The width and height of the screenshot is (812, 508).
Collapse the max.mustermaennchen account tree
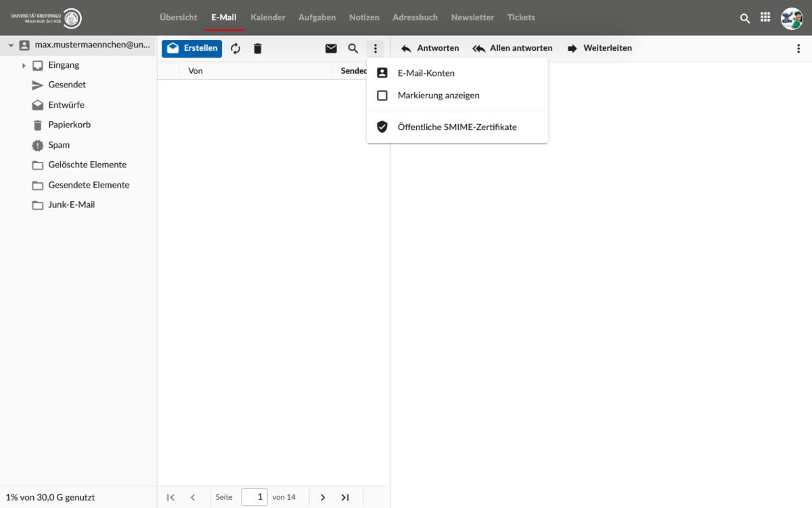point(11,45)
